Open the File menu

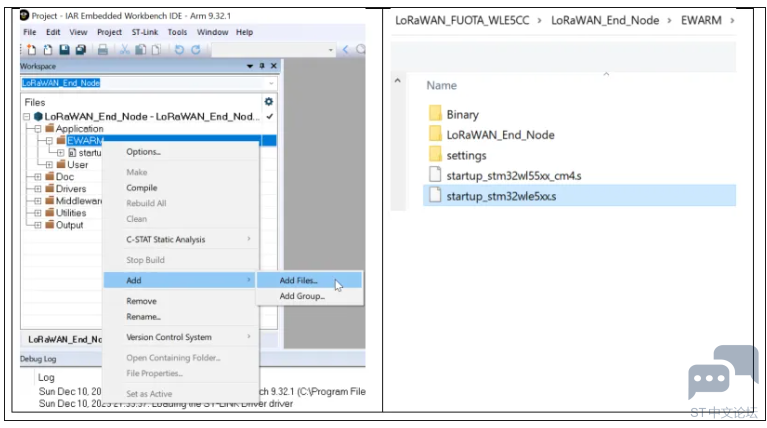(30, 32)
